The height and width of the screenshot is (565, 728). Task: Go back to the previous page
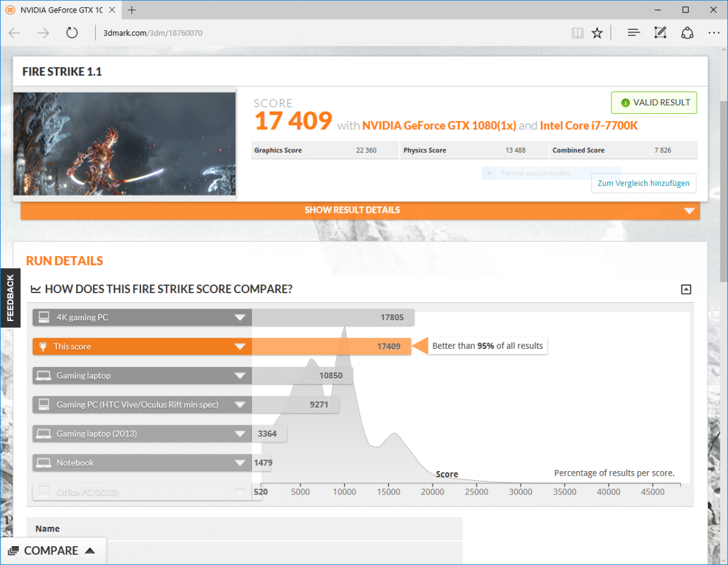tap(14, 33)
